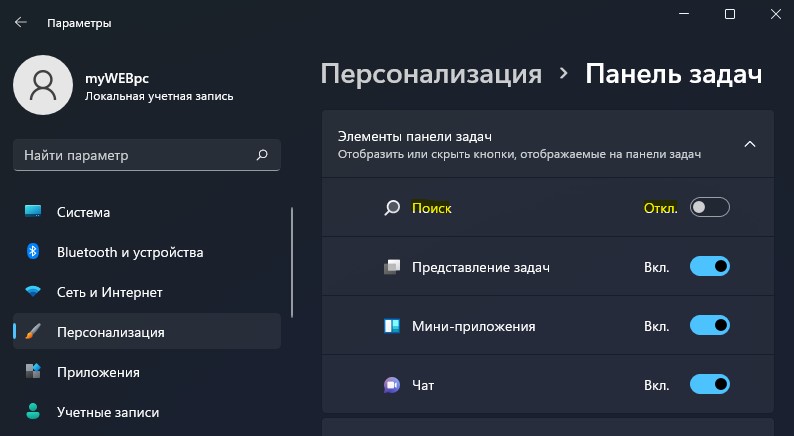
Task: Click the Представление задач icon
Action: click(392, 267)
